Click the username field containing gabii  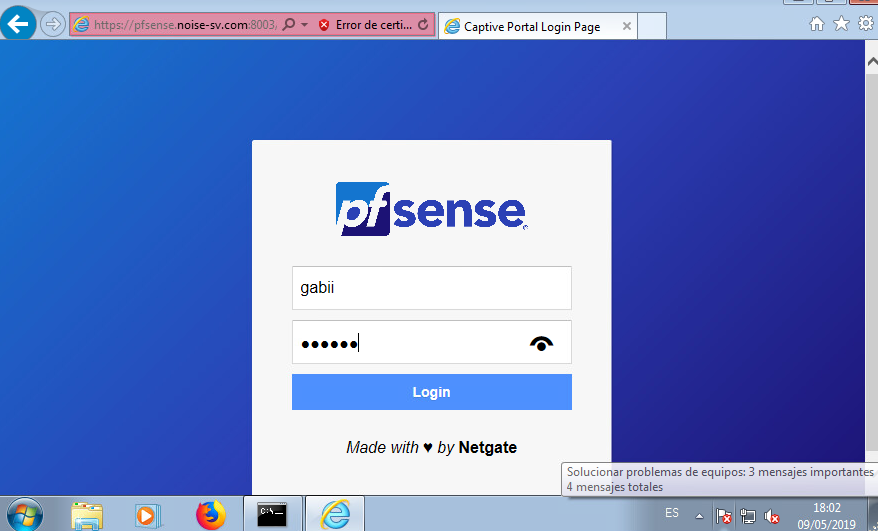click(x=432, y=288)
